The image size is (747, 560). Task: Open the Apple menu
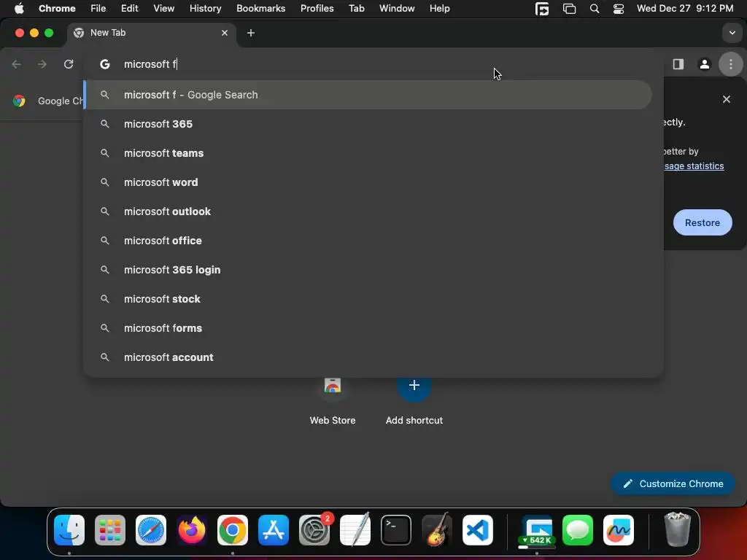click(19, 9)
